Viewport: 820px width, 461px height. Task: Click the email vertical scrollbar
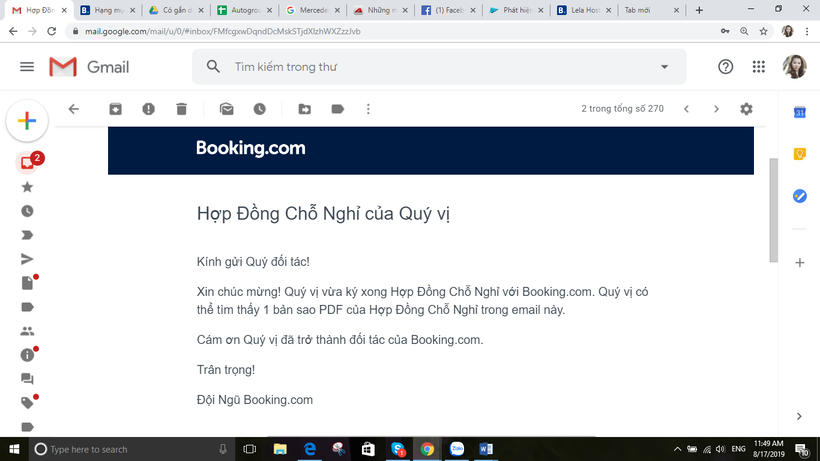pos(773,210)
